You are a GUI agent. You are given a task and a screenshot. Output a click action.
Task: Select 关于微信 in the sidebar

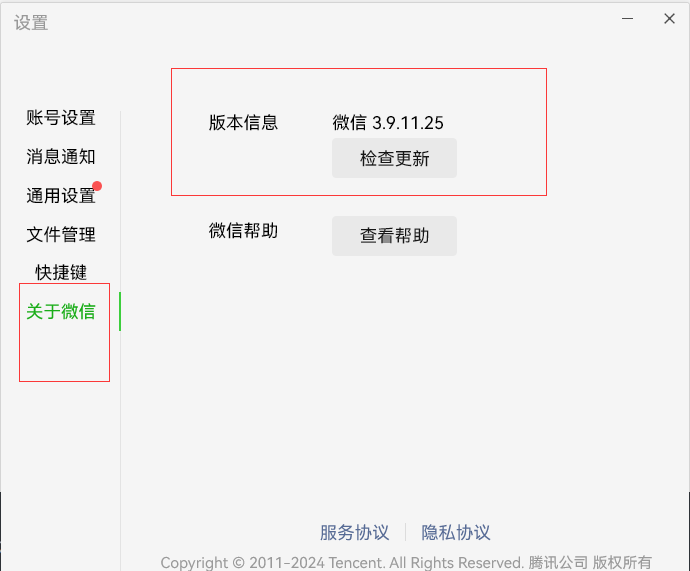pos(61,311)
